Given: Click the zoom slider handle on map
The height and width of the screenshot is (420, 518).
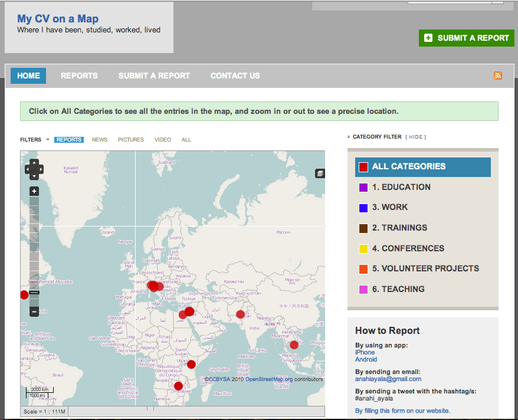Looking at the screenshot, I should [34, 293].
